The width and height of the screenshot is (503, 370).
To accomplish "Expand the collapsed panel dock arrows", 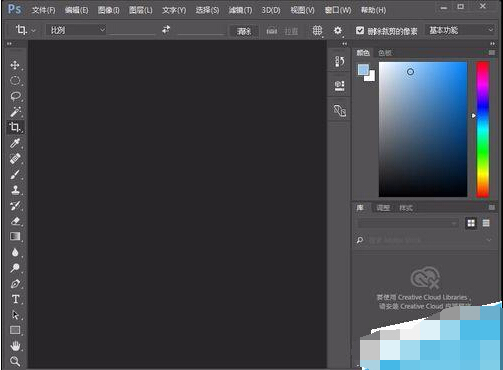I will (345, 44).
